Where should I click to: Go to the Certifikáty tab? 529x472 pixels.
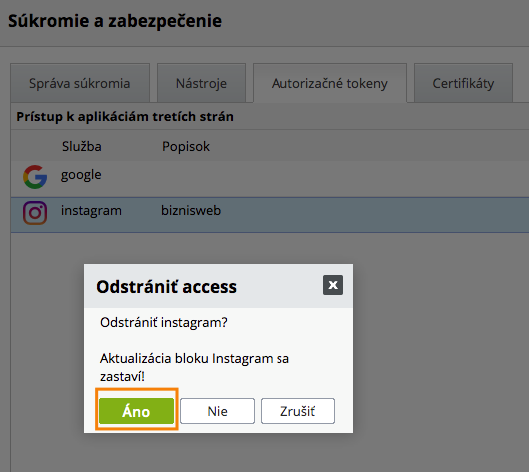(463, 83)
